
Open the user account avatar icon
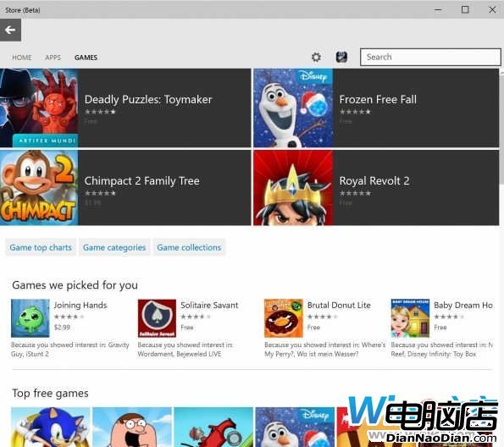(341, 58)
